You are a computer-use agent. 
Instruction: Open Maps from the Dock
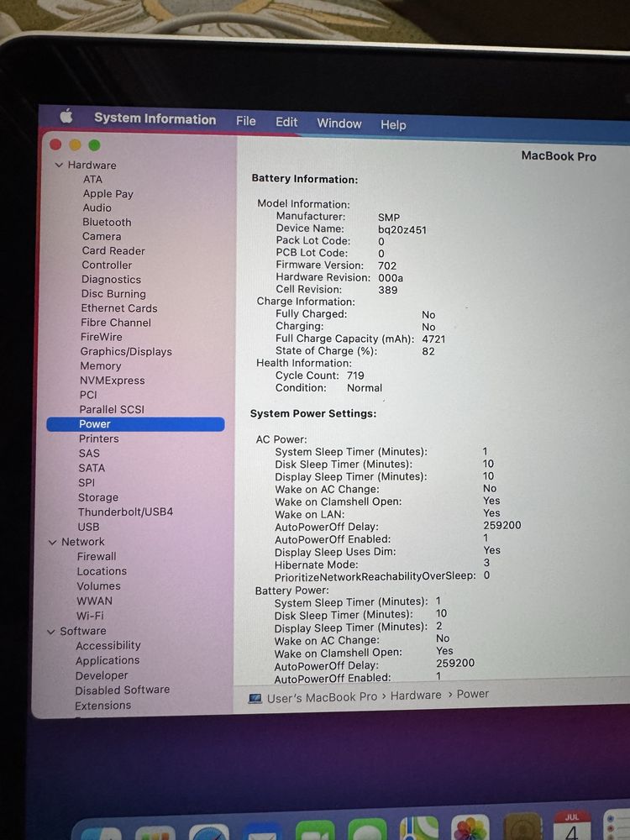[x=419, y=828]
